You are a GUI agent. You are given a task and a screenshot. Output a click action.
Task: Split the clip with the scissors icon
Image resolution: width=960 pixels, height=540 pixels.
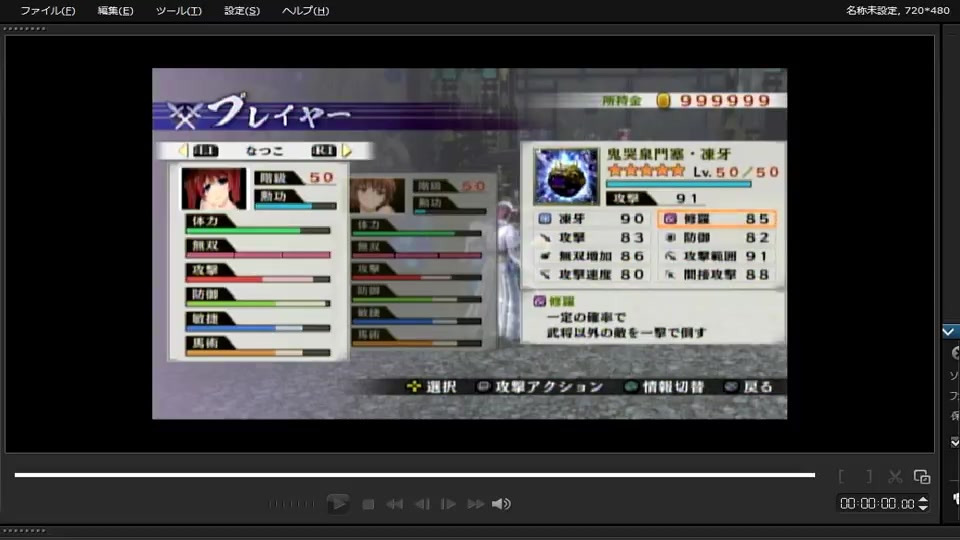coord(895,476)
